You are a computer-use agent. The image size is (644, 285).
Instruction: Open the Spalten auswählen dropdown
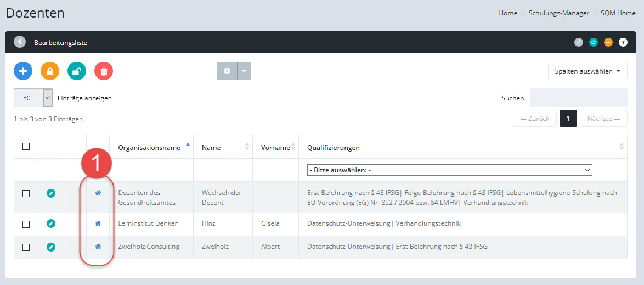click(x=587, y=71)
